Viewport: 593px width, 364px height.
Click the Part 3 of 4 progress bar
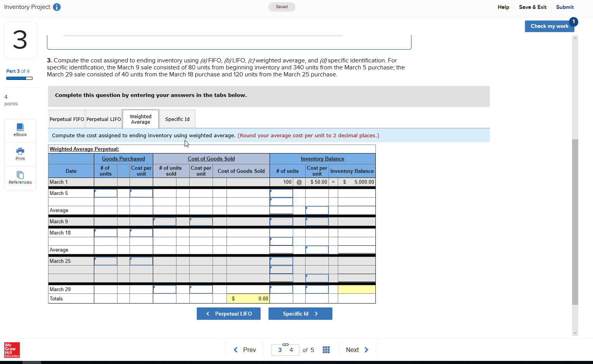19,78
